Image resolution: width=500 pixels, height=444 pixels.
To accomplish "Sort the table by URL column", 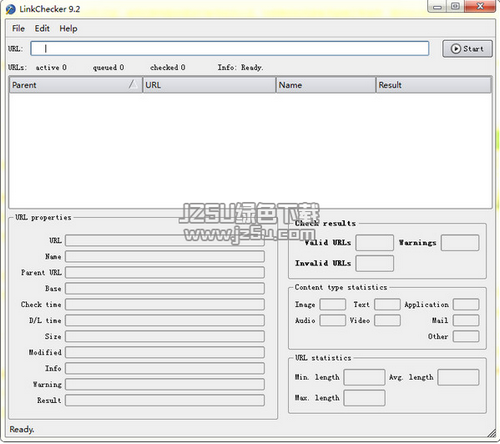I will pos(209,85).
